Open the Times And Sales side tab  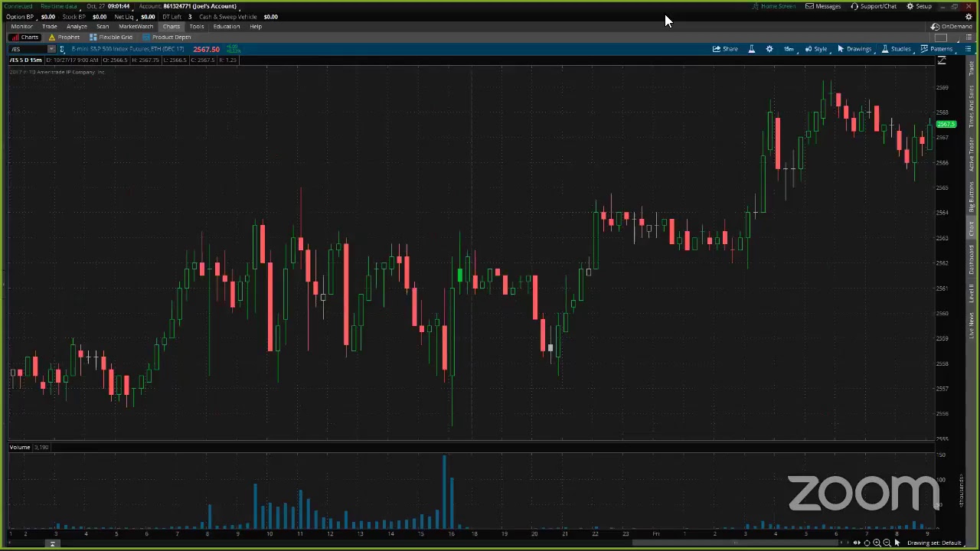point(972,106)
